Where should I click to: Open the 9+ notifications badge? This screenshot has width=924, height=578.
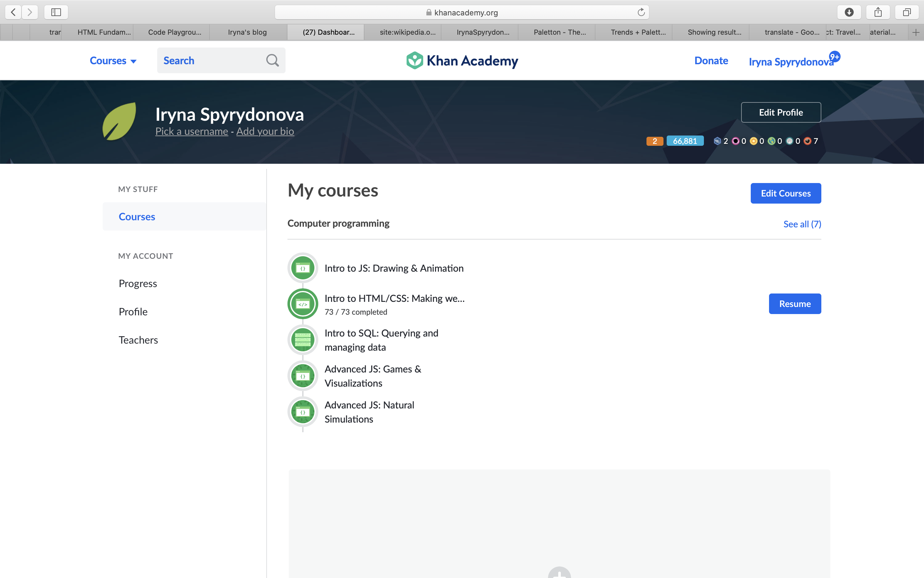tap(835, 57)
